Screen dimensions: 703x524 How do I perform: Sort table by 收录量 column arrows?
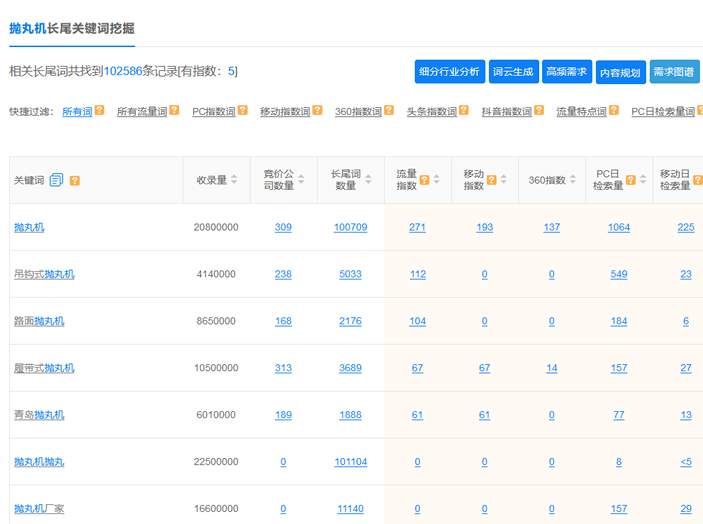coord(234,179)
